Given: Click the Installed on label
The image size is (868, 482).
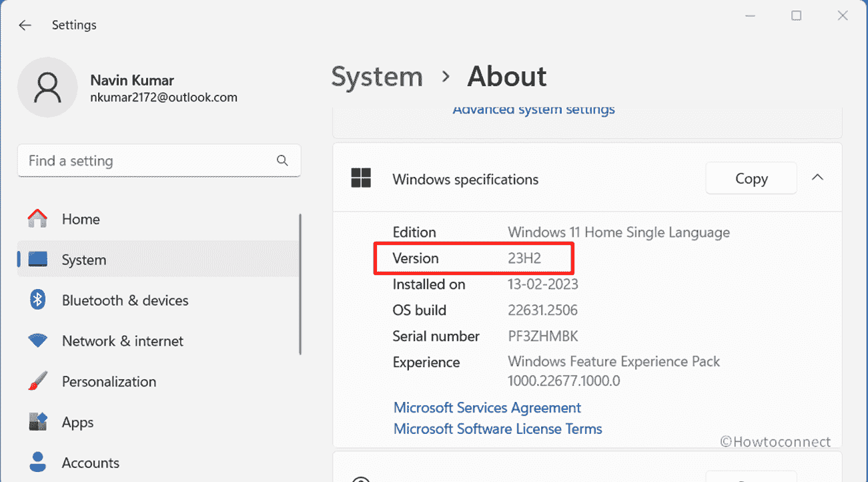Looking at the screenshot, I should (x=429, y=284).
